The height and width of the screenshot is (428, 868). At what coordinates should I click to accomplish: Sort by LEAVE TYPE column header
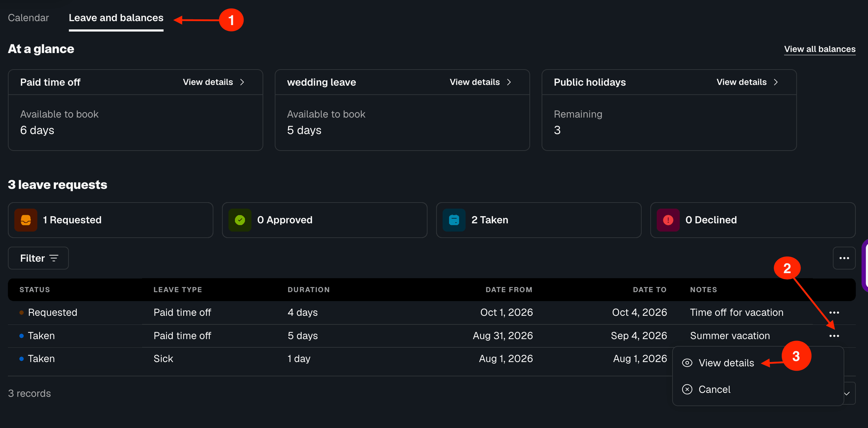pos(178,290)
